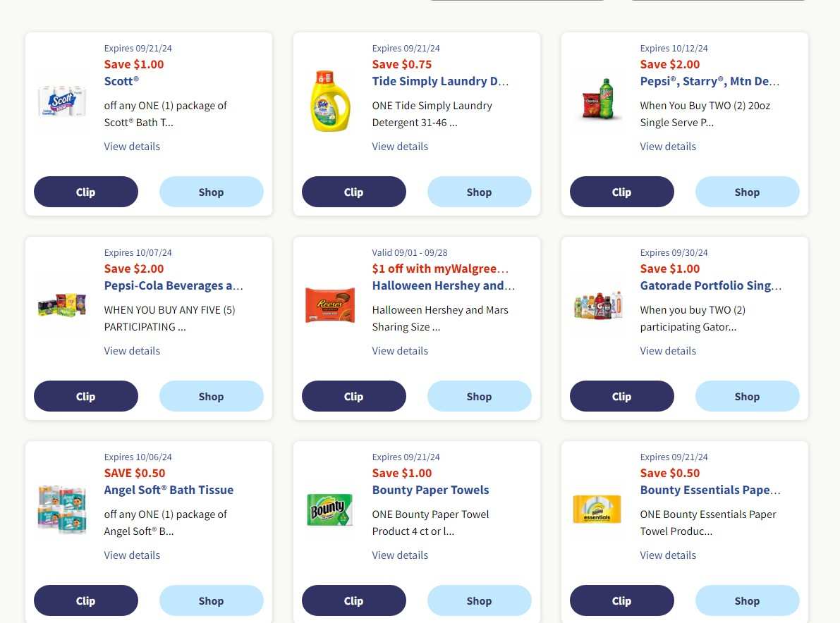
Task: Clip the Gatorade Portfolio coupon
Action: coord(621,396)
